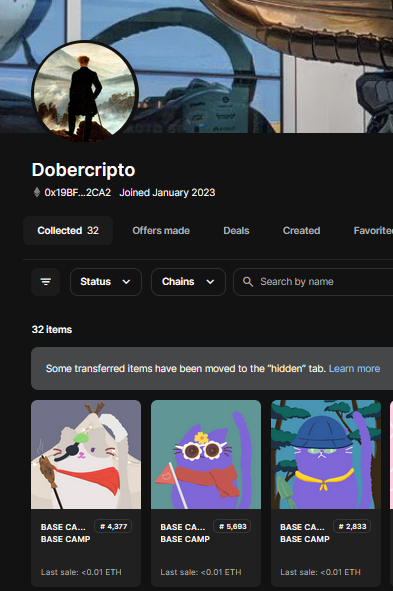Click BASE CAMP collection name under #2,833
The image size is (393, 591).
pos(305,539)
